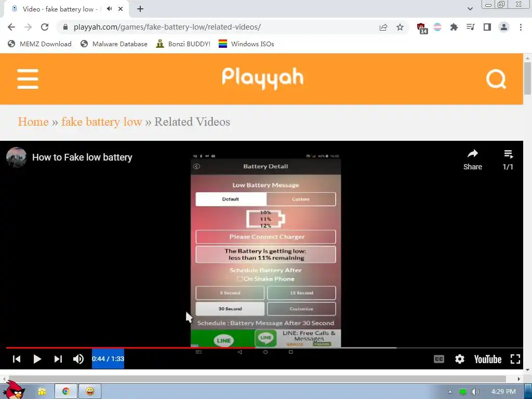Open the Playyah search icon
This screenshot has height=399, width=532.
tap(496, 79)
